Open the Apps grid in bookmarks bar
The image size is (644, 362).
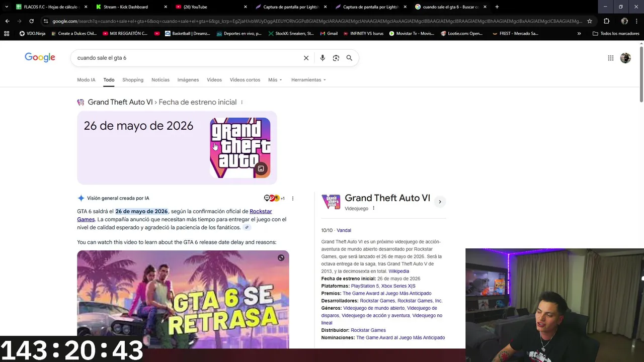[x=7, y=34]
